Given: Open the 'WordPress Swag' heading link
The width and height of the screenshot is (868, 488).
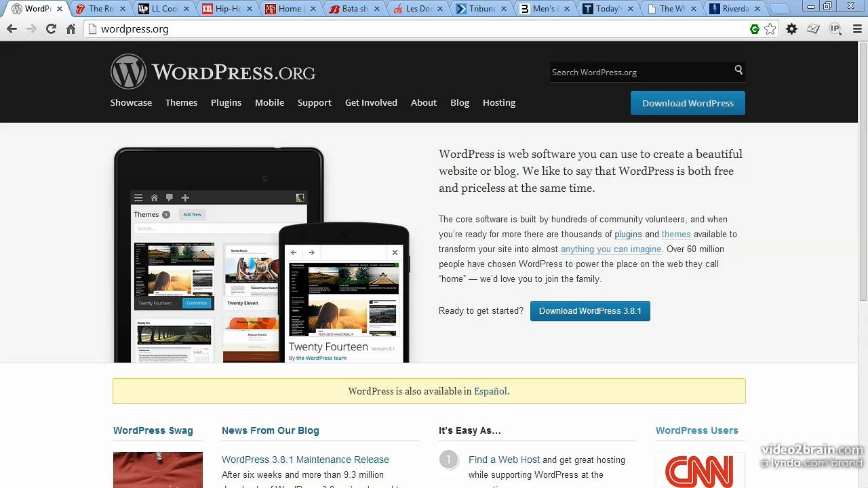Looking at the screenshot, I should click(153, 430).
